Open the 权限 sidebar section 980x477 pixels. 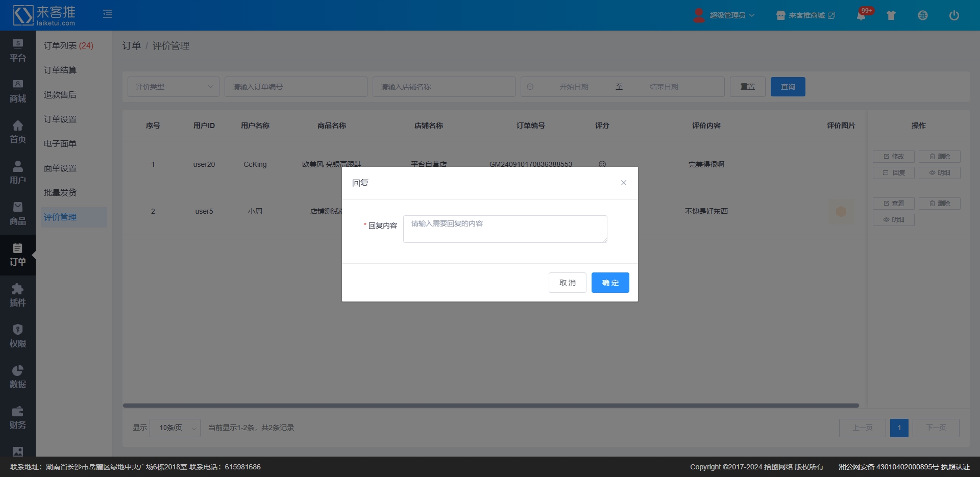click(x=18, y=337)
